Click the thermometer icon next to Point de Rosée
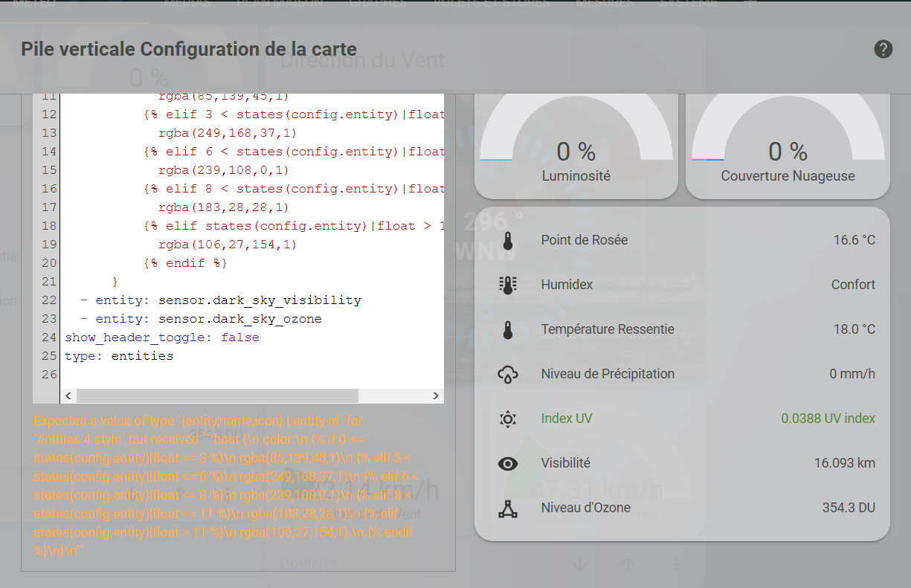Screen dimensions: 911x588 point(507,239)
